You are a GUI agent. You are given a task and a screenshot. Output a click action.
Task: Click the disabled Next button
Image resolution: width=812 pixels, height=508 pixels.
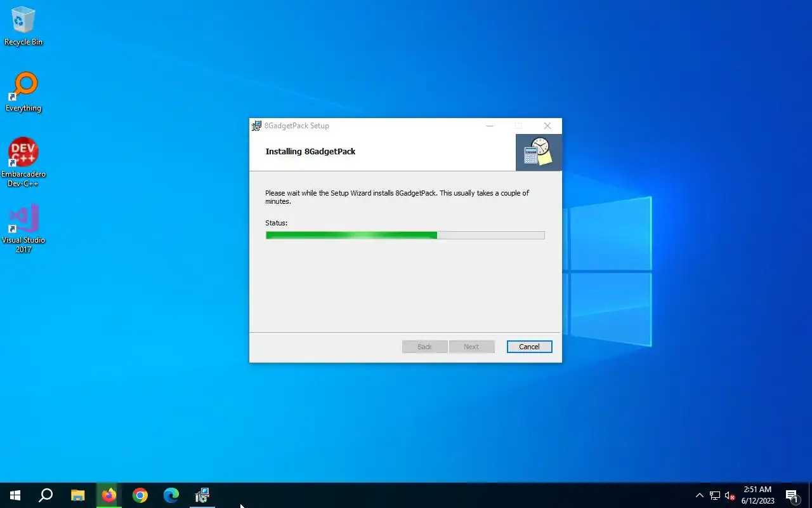coord(471,347)
